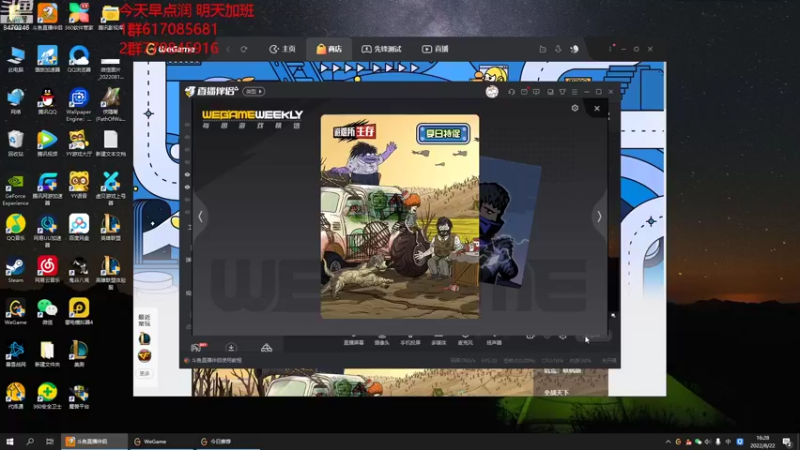Open WeGame Weekly popup settings gear

[575, 108]
